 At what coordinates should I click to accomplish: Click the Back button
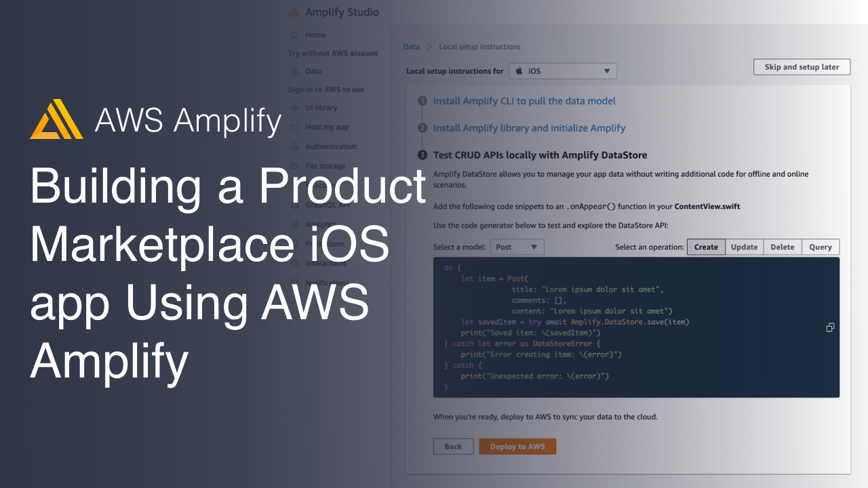click(x=453, y=447)
